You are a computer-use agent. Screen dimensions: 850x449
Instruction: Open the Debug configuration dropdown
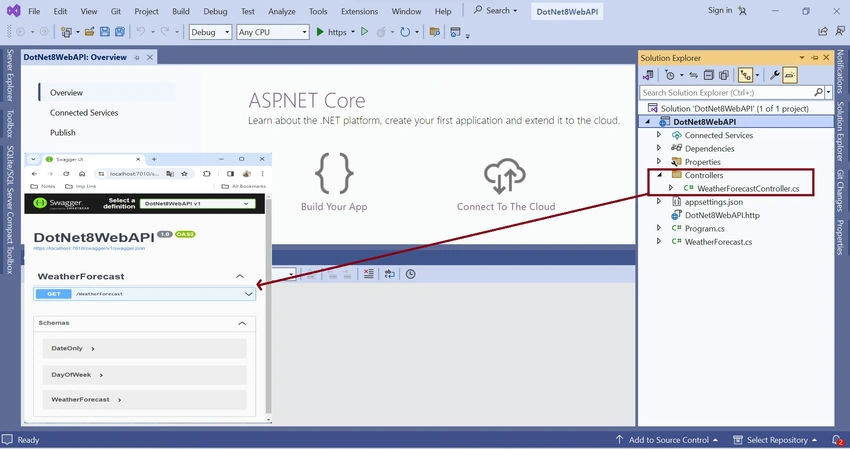click(211, 32)
